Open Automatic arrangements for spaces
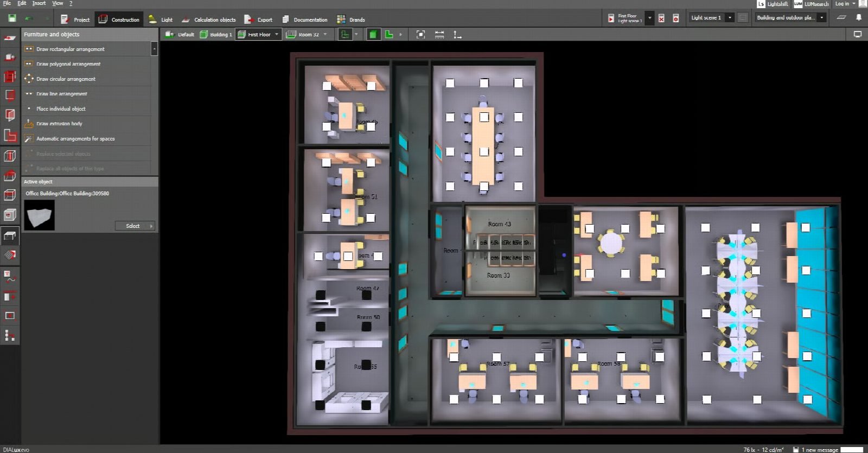 [x=86, y=139]
